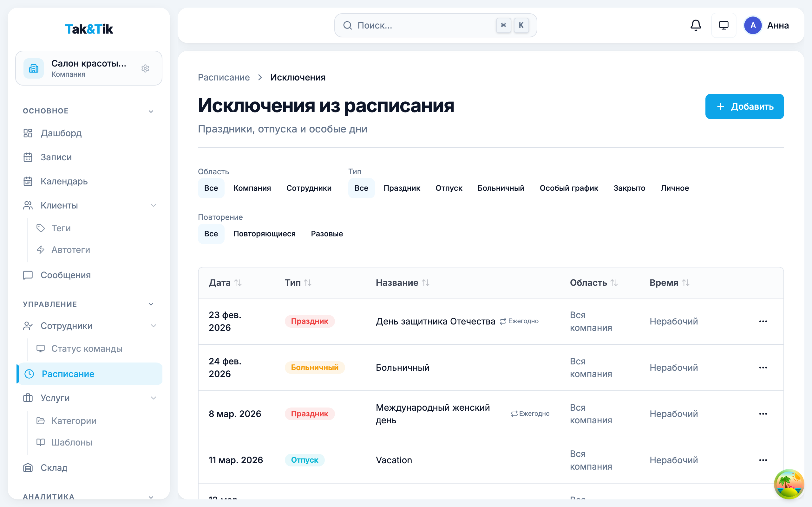The height and width of the screenshot is (507, 812).
Task: Select the Записи calendar icon
Action: pos(28,157)
